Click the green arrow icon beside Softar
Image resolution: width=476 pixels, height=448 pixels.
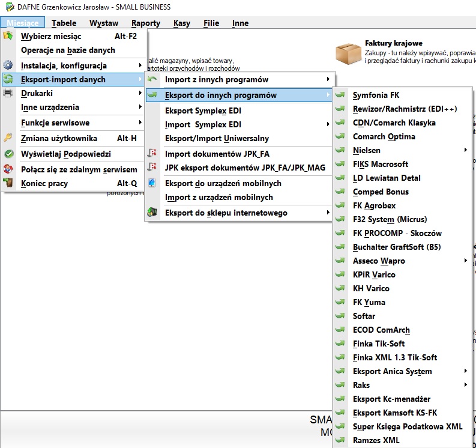[x=340, y=315]
